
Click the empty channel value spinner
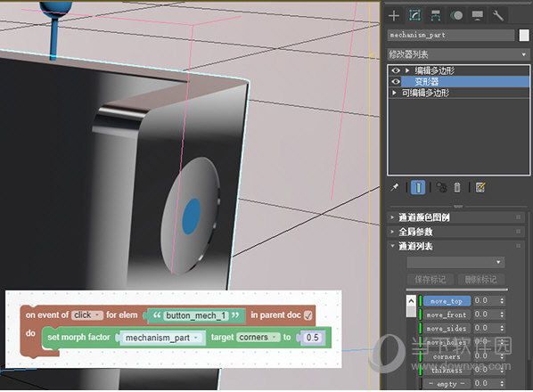point(502,383)
